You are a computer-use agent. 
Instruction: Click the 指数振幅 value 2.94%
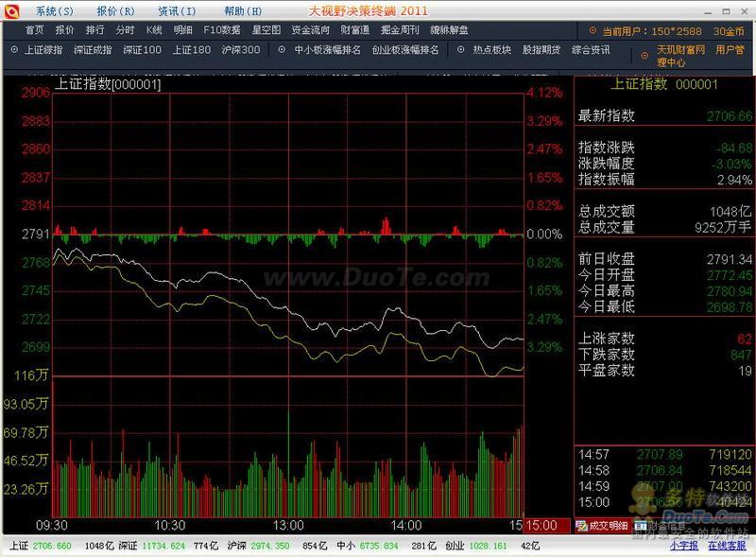coord(734,180)
